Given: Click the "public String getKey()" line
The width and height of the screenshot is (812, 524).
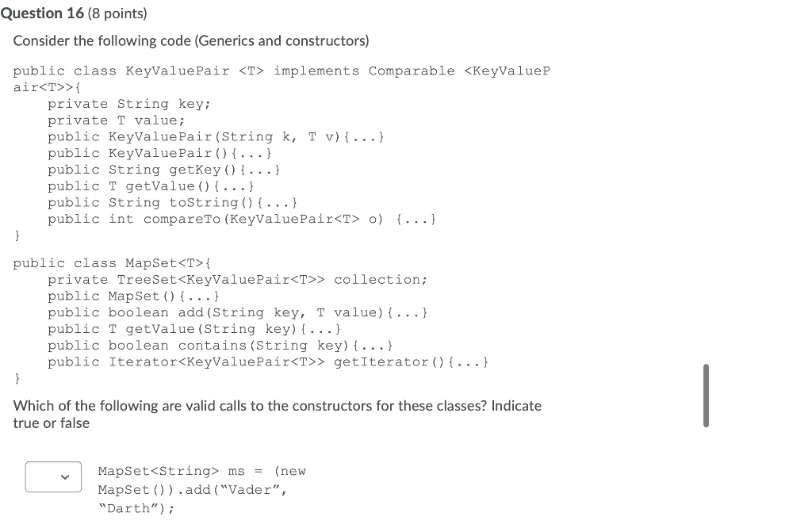Looking at the screenshot, I should click(x=164, y=170).
